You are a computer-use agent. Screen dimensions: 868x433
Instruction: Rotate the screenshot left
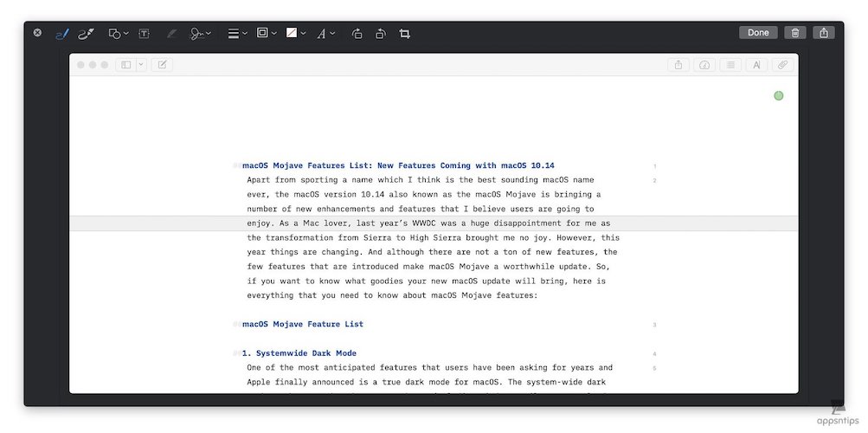point(357,34)
